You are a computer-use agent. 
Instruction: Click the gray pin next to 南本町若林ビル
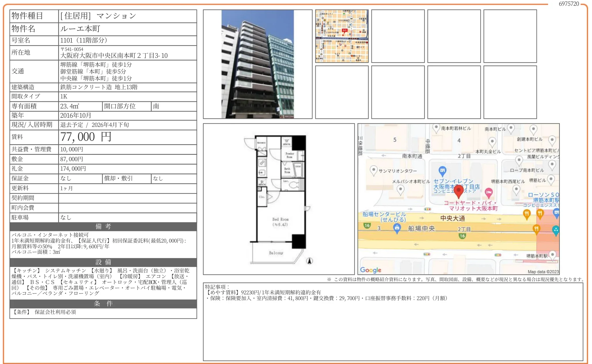pos(436,127)
